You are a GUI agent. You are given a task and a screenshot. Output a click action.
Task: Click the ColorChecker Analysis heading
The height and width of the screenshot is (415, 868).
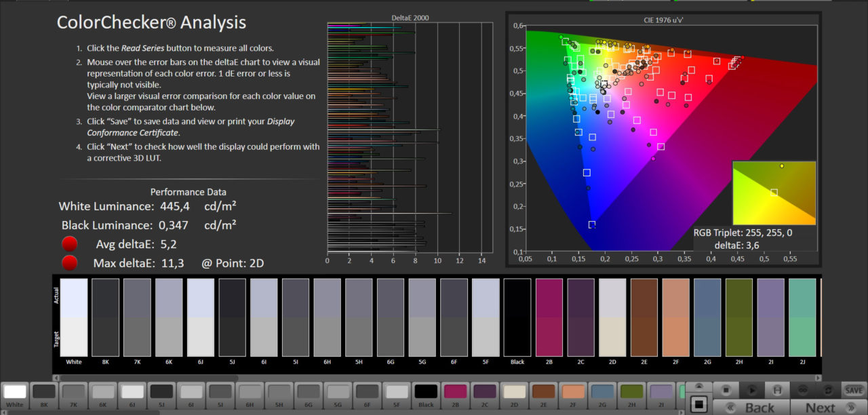[151, 23]
